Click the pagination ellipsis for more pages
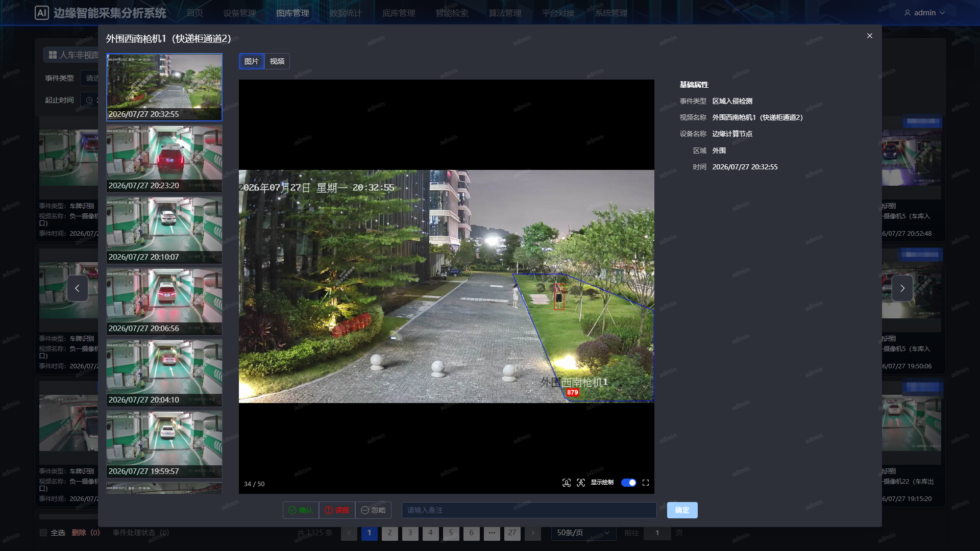980x551 pixels. (492, 533)
